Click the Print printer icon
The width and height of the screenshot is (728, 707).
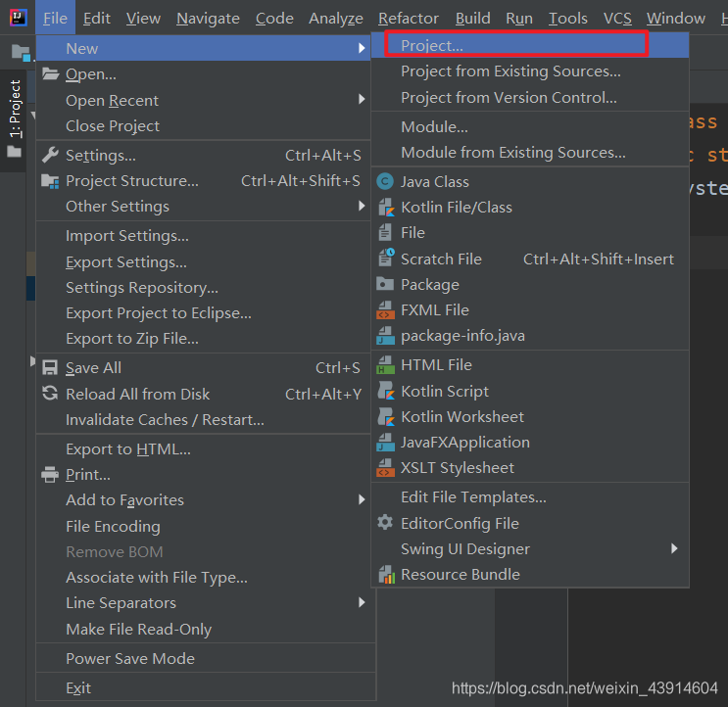pos(50,475)
